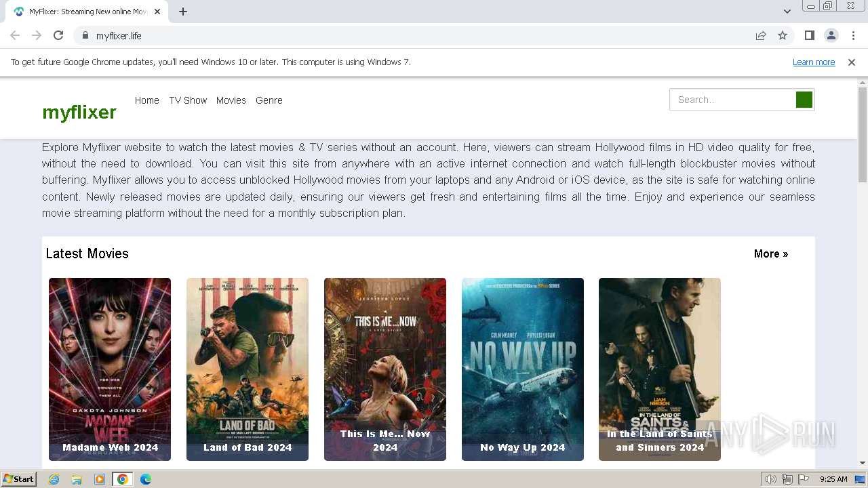Click the volume speaker tray icon

771,479
